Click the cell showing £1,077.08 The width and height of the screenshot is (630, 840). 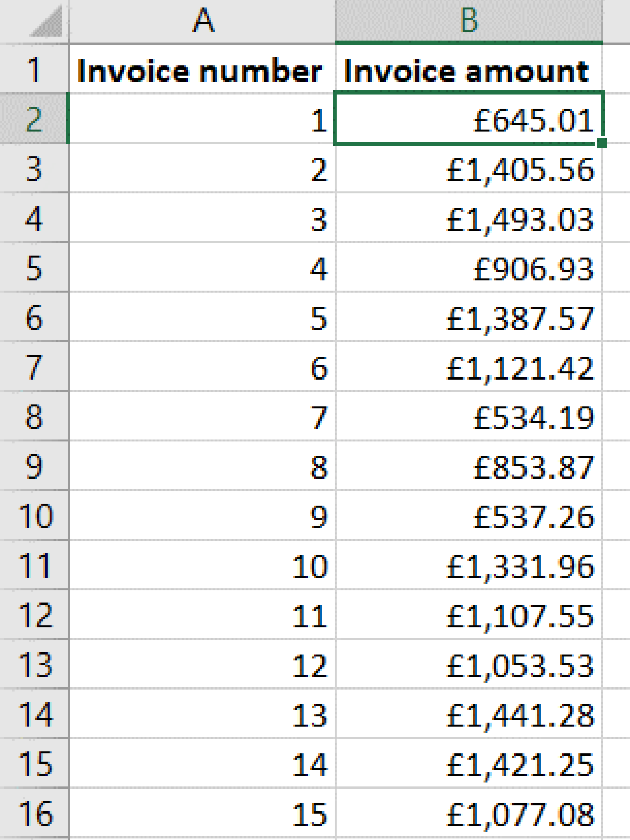coord(469,814)
